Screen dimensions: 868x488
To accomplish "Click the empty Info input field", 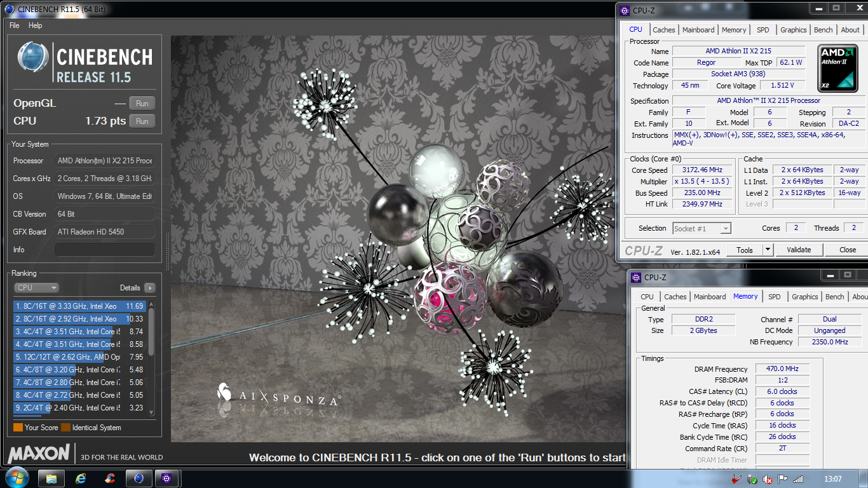I will pos(104,250).
